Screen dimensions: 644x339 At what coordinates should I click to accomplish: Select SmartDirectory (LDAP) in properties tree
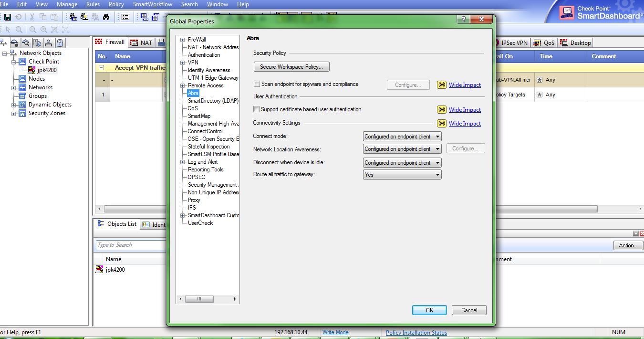coord(213,101)
